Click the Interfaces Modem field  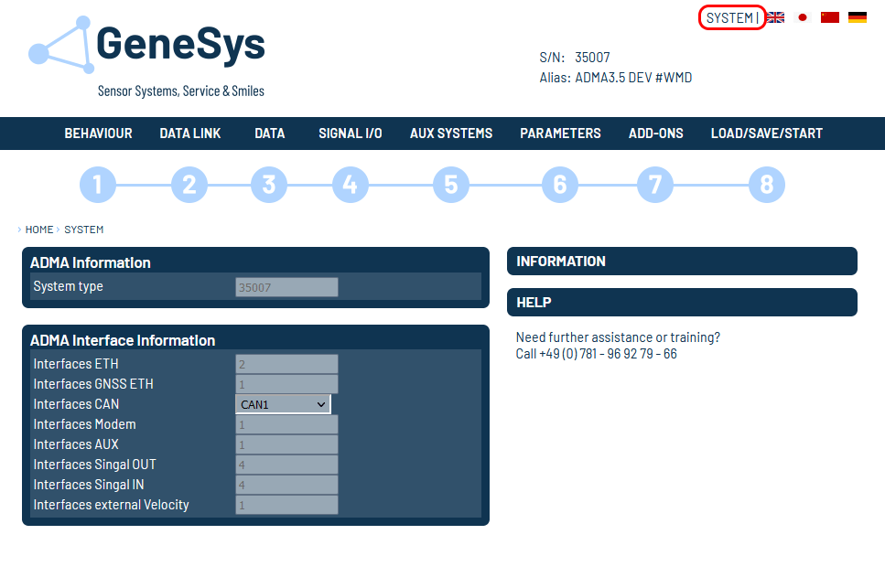[286, 424]
